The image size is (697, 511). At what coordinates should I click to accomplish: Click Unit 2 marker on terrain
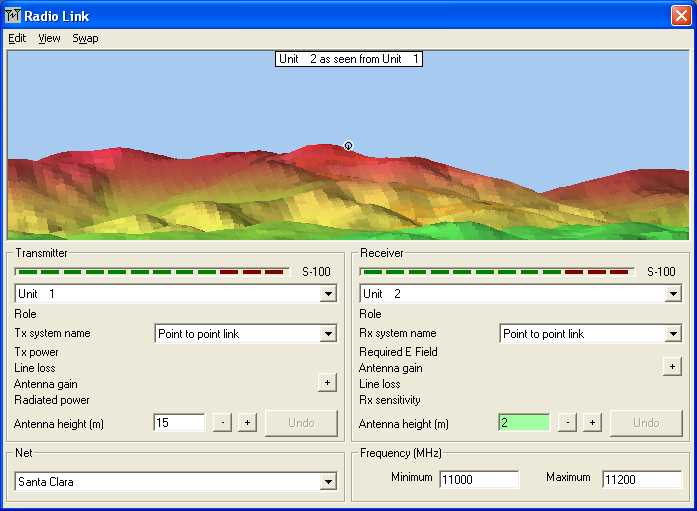pos(348,146)
